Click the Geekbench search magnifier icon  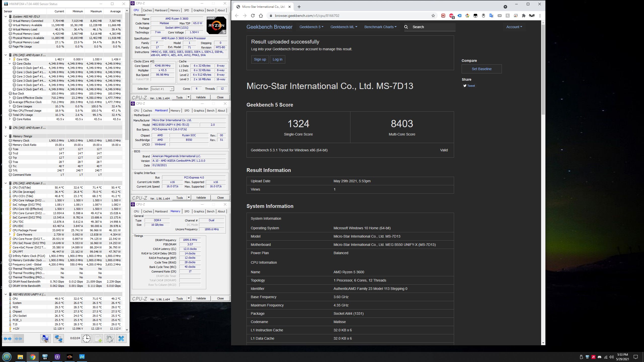[x=406, y=27]
